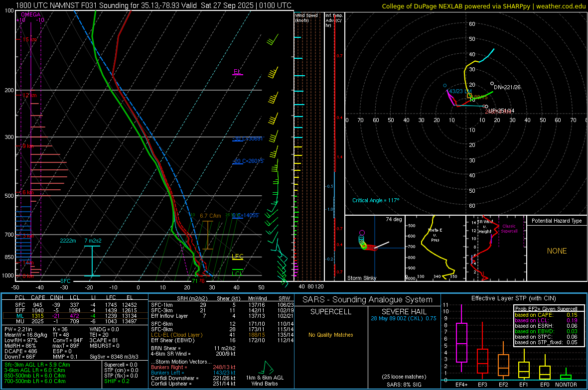Click the green LCL marker on the skew-T

237,273
